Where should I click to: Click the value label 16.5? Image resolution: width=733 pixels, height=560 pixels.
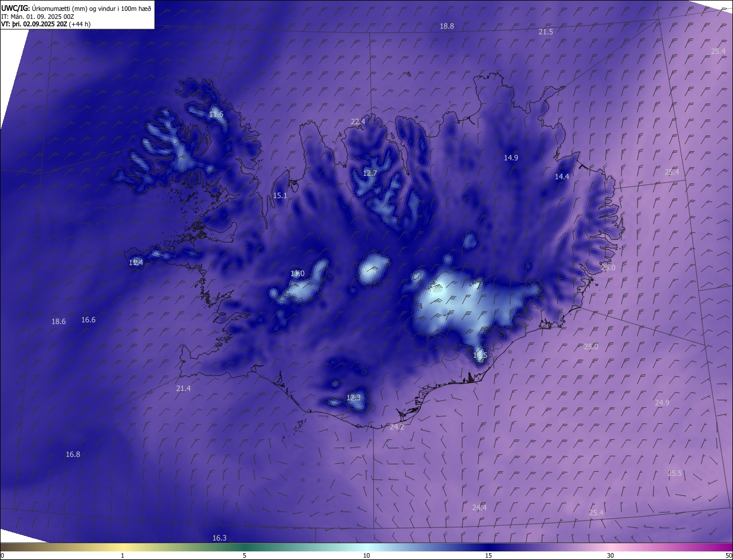coord(480,356)
